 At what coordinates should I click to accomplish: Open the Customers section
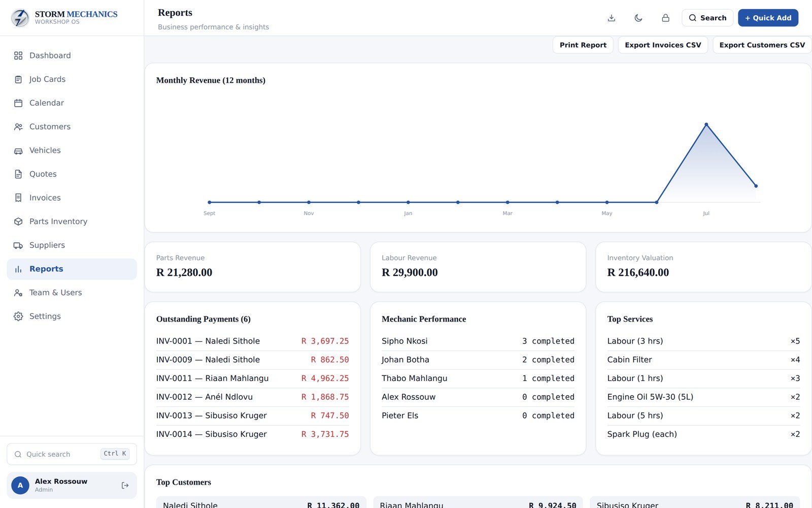[72, 126]
